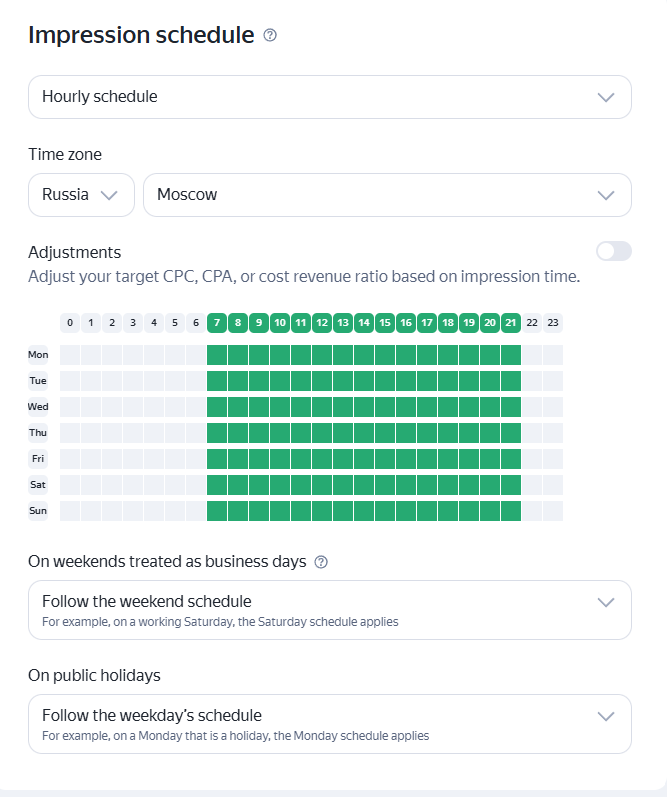Disable the Monday 12 o'clock cell
Image resolution: width=667 pixels, height=797 pixels.
point(322,355)
